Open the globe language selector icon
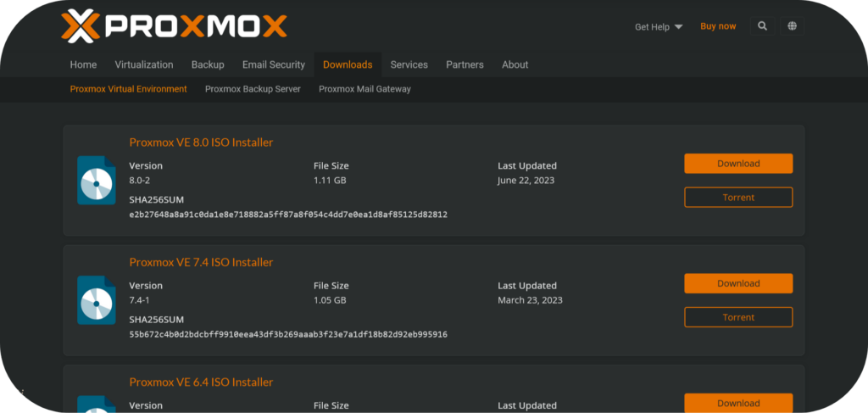 coord(793,26)
